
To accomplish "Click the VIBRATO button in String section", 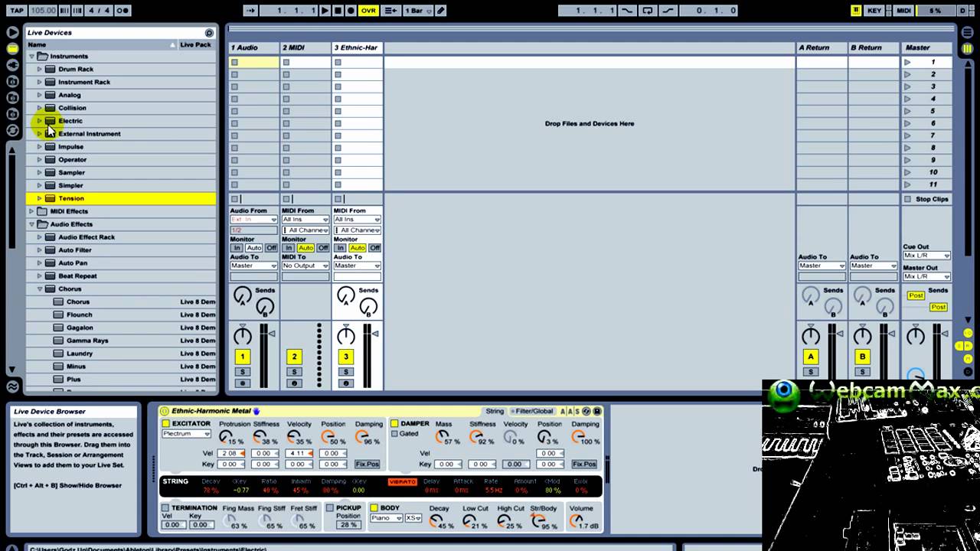I will coord(402,481).
